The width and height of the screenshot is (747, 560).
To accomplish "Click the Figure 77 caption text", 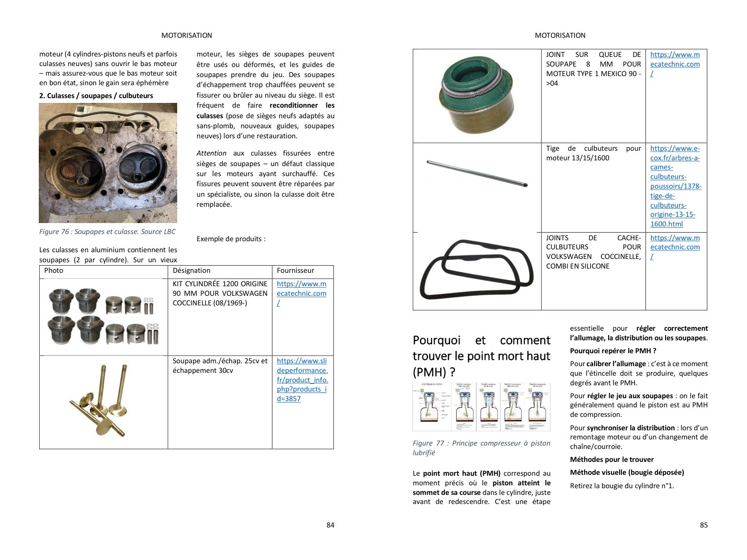I will pyautogui.click(x=481, y=448).
